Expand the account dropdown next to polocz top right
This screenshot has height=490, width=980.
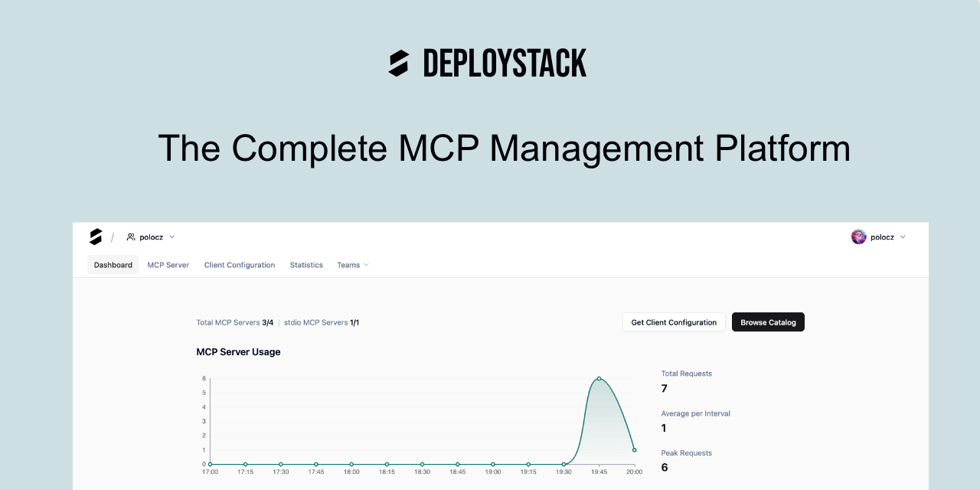[x=903, y=237]
